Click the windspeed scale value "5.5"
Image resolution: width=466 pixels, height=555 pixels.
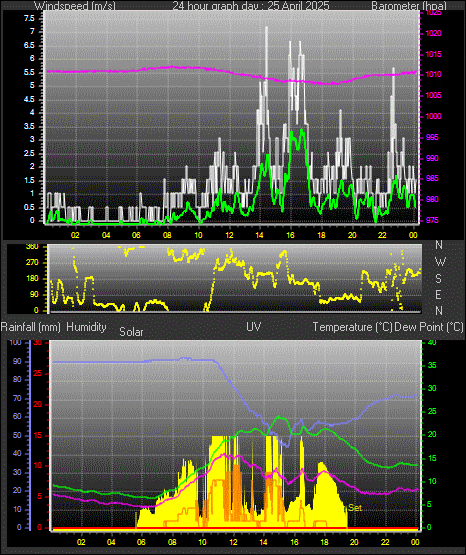[x=29, y=73]
